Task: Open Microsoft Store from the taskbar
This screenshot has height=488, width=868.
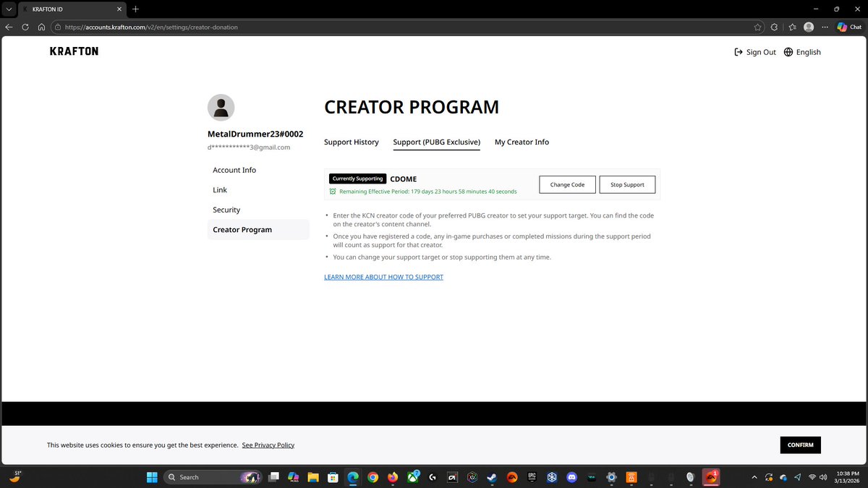Action: [x=333, y=477]
